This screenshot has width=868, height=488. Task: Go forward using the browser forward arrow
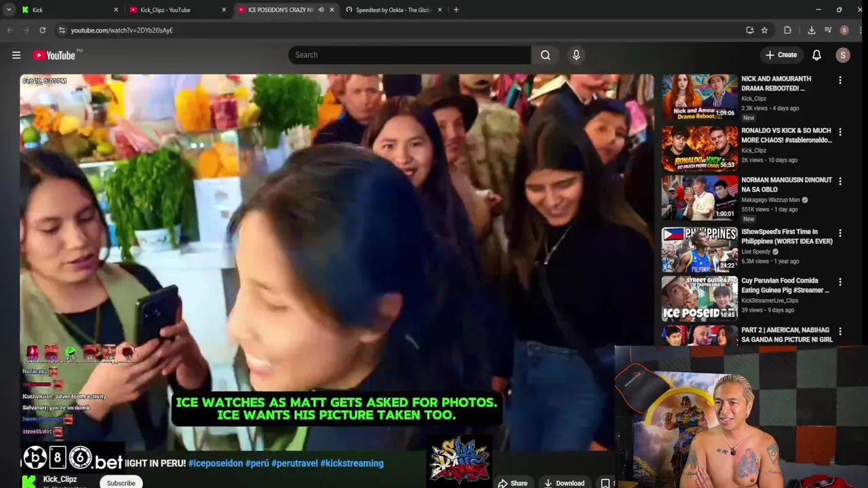pyautogui.click(x=26, y=30)
